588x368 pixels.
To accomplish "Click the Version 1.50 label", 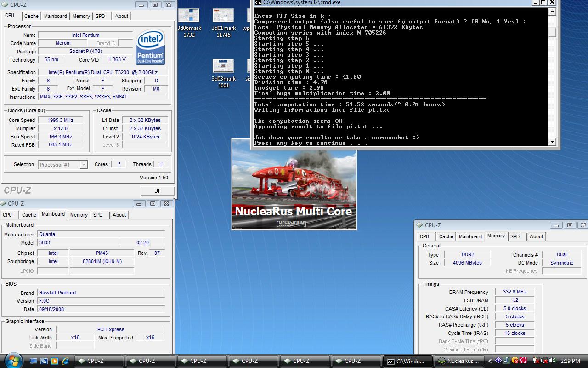I will click(x=154, y=178).
